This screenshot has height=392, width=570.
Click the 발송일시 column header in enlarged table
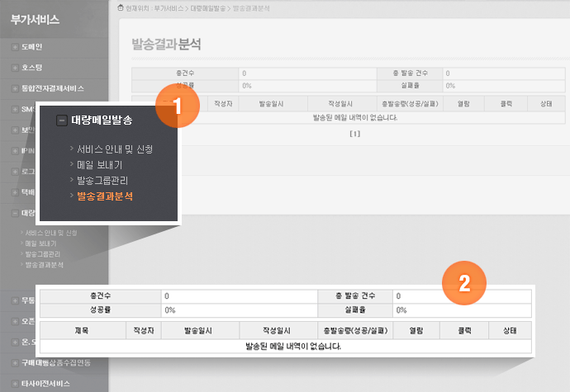tap(199, 329)
